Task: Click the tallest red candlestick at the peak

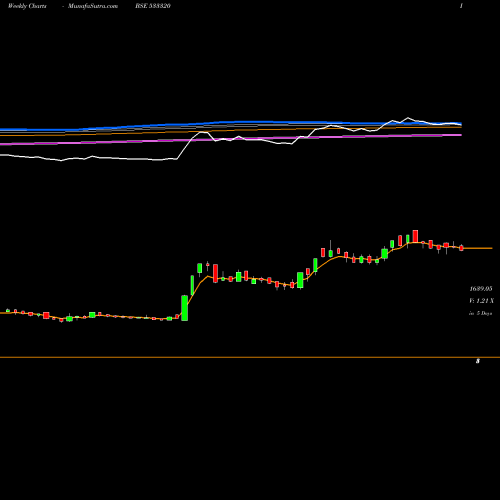Action: pos(415,236)
